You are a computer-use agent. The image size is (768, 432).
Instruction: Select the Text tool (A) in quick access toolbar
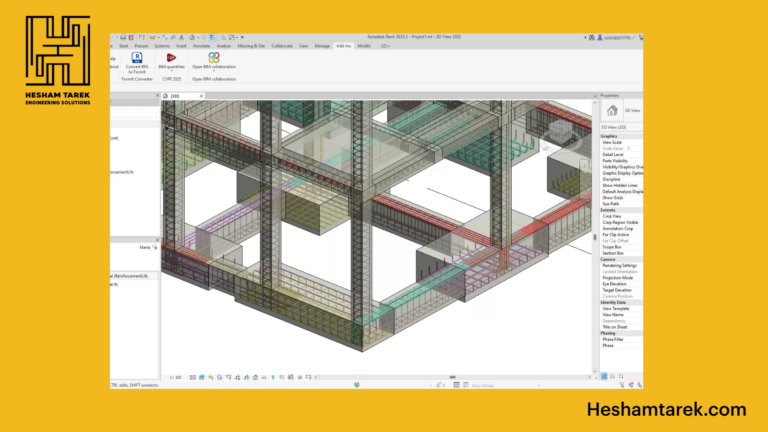coord(181,37)
